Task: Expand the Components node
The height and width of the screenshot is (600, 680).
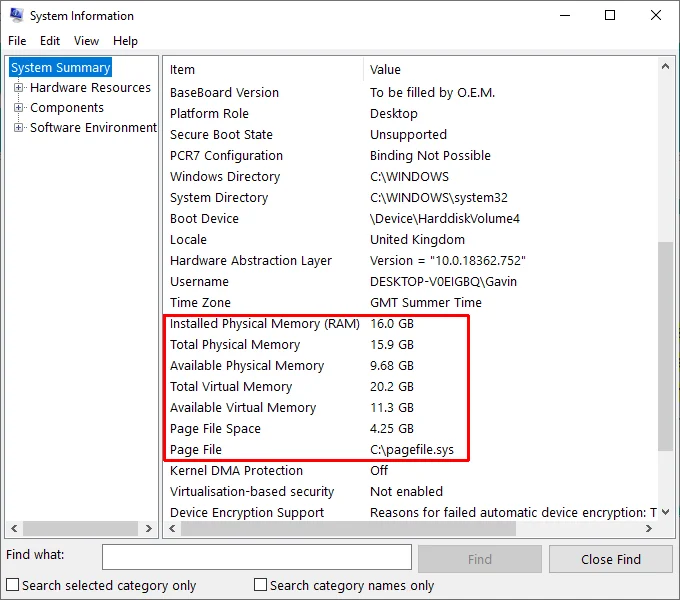Action: click(x=18, y=108)
